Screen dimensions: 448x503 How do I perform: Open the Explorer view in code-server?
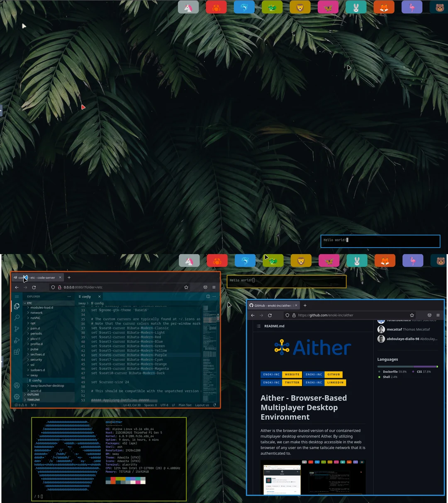[16, 306]
